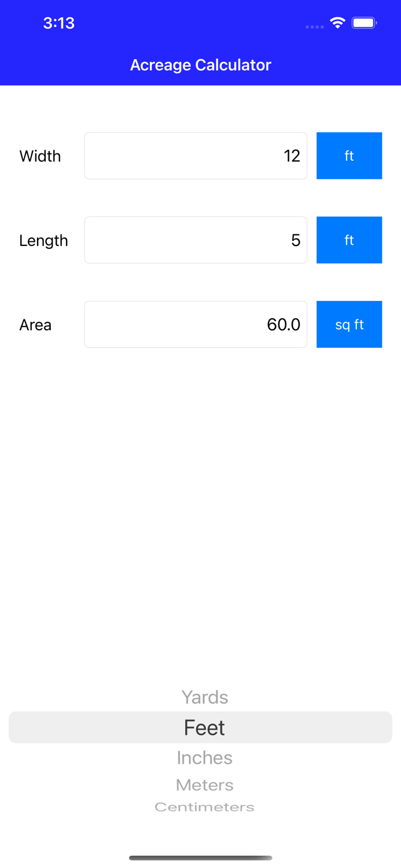Screen dimensions: 401x868
Task: Select Meters in the unit picker
Action: (x=204, y=785)
